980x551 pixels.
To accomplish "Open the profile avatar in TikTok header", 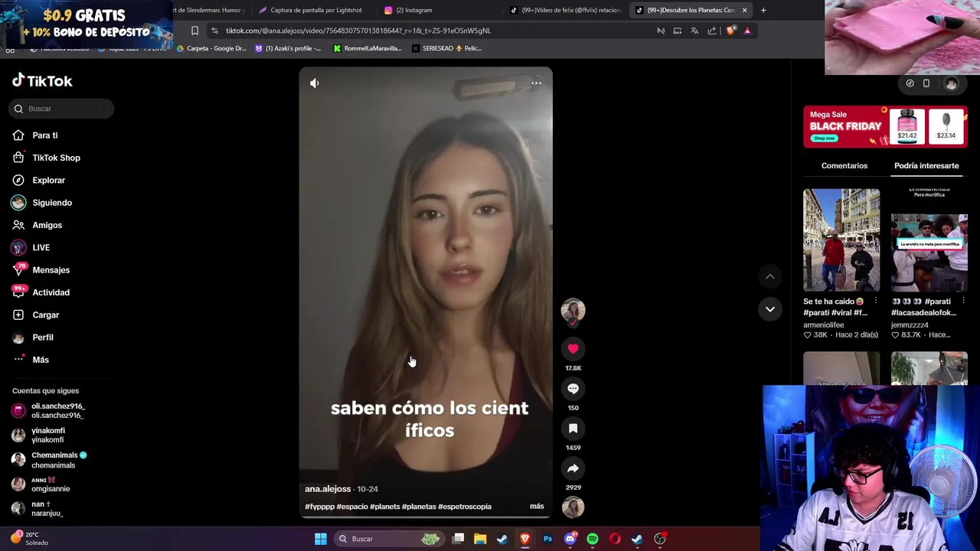I will (951, 83).
